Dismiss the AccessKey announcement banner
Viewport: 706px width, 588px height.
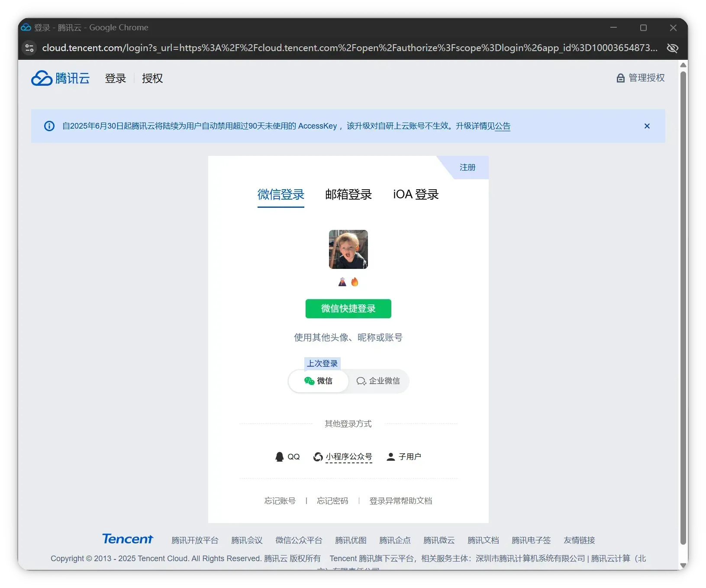click(x=647, y=126)
